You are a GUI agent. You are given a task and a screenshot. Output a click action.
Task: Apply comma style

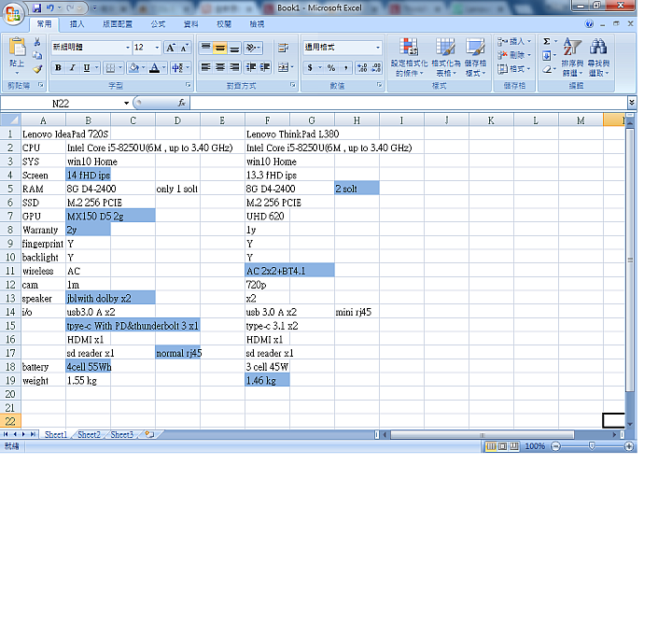click(345, 67)
